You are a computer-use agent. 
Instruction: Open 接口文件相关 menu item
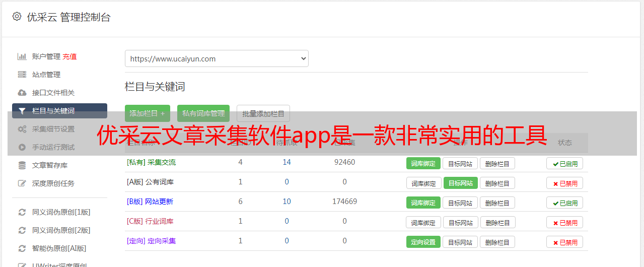click(x=53, y=93)
